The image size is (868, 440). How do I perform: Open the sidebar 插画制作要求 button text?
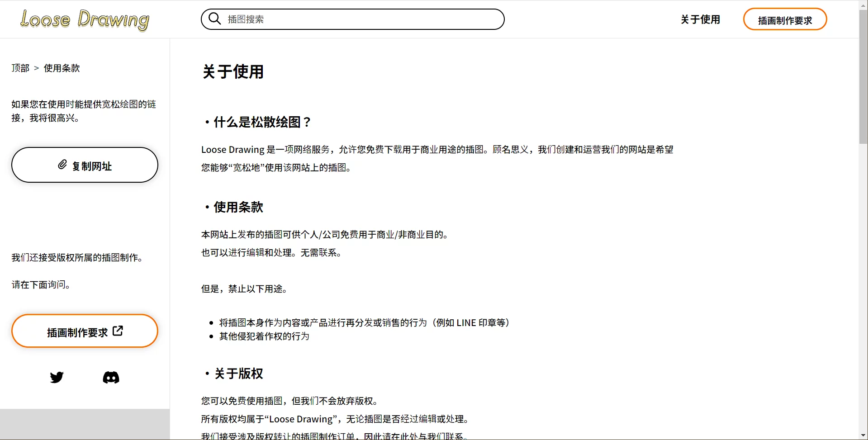(77, 332)
